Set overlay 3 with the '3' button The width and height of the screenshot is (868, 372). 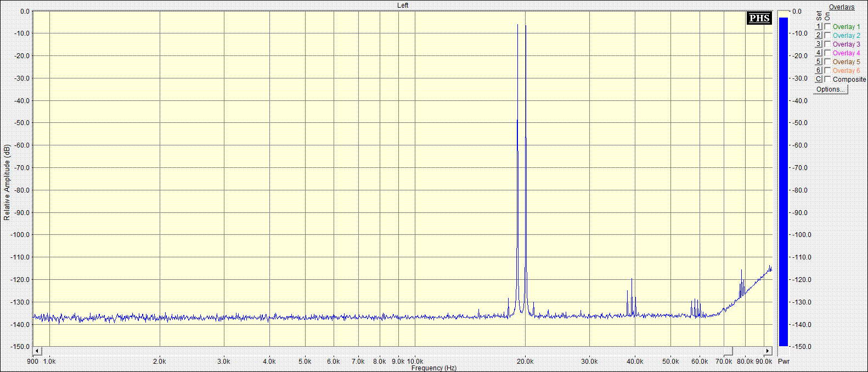[x=818, y=44]
